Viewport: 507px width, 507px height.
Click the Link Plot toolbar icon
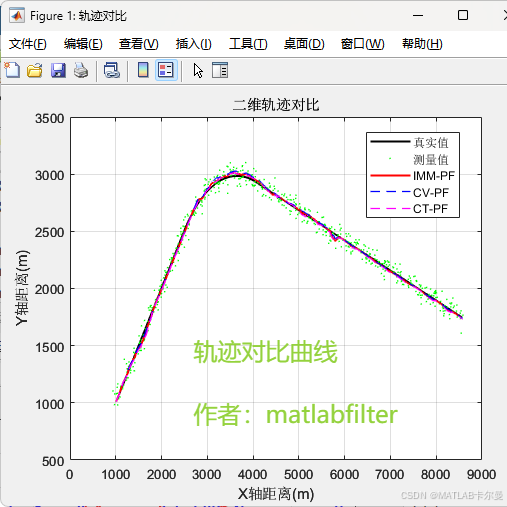(112, 70)
